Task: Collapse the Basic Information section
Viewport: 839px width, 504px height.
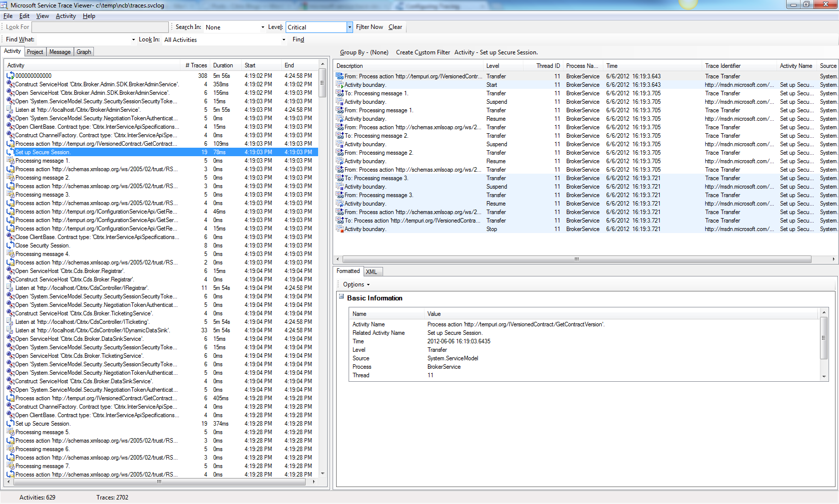Action: click(x=342, y=296)
